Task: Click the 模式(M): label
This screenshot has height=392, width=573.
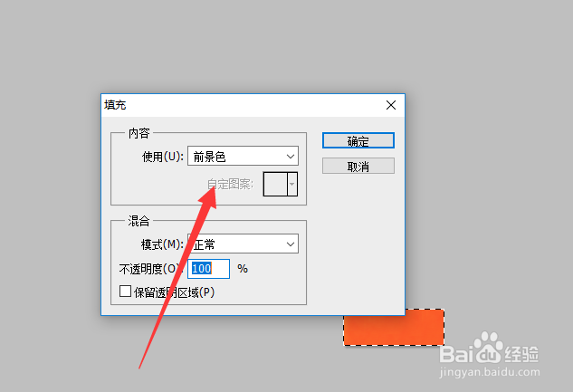Action: point(163,244)
